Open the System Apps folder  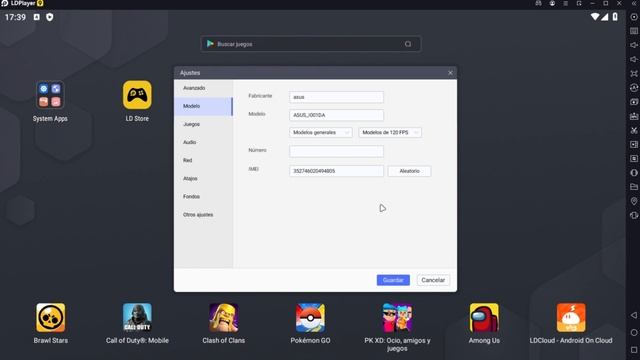pos(50,95)
